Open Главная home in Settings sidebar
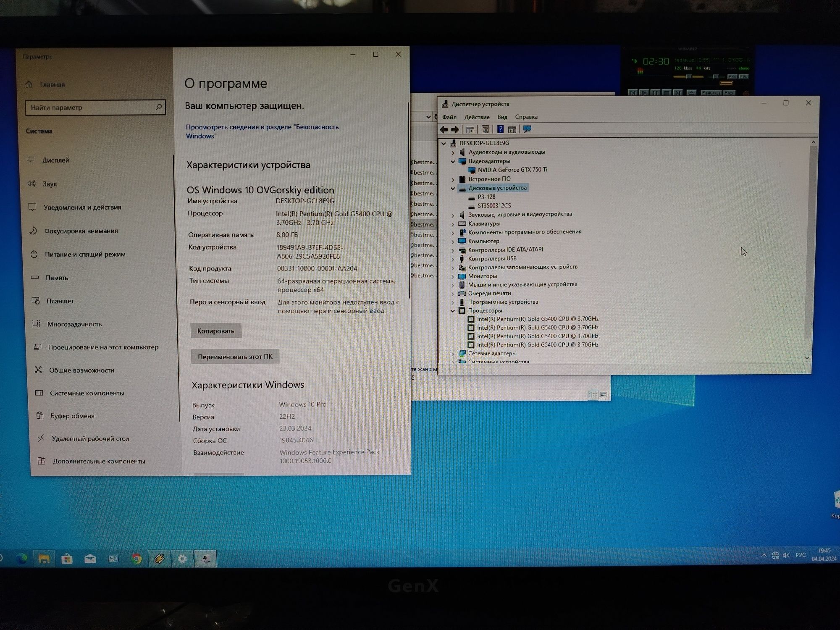Image resolution: width=840 pixels, height=630 pixels. click(x=46, y=84)
